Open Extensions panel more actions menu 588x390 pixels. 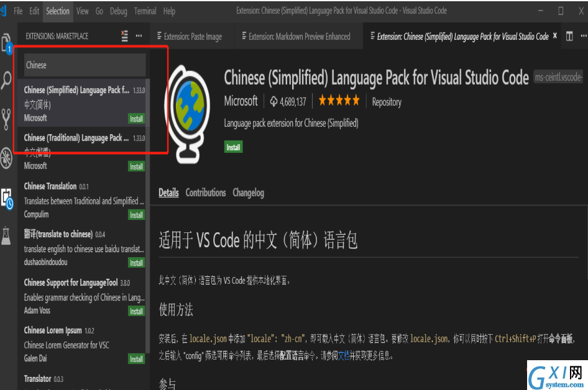[139, 36]
